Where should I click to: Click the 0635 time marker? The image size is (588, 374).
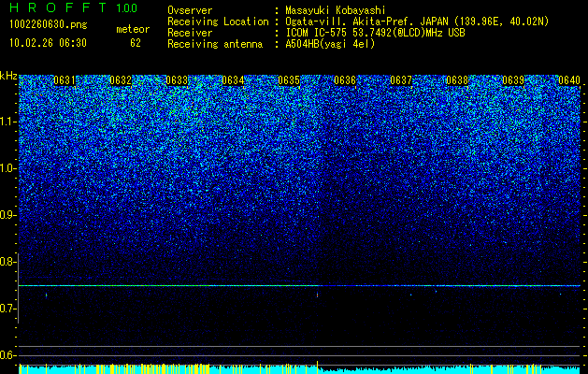[289, 80]
